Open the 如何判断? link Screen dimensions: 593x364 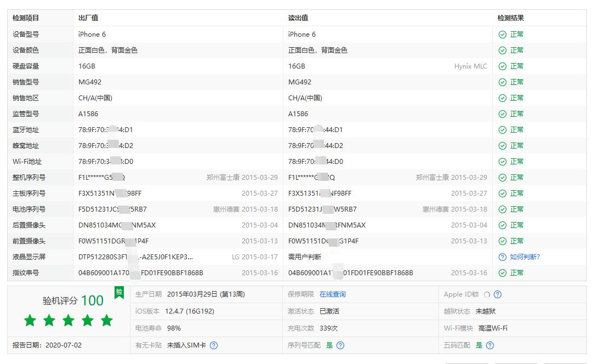(x=524, y=257)
